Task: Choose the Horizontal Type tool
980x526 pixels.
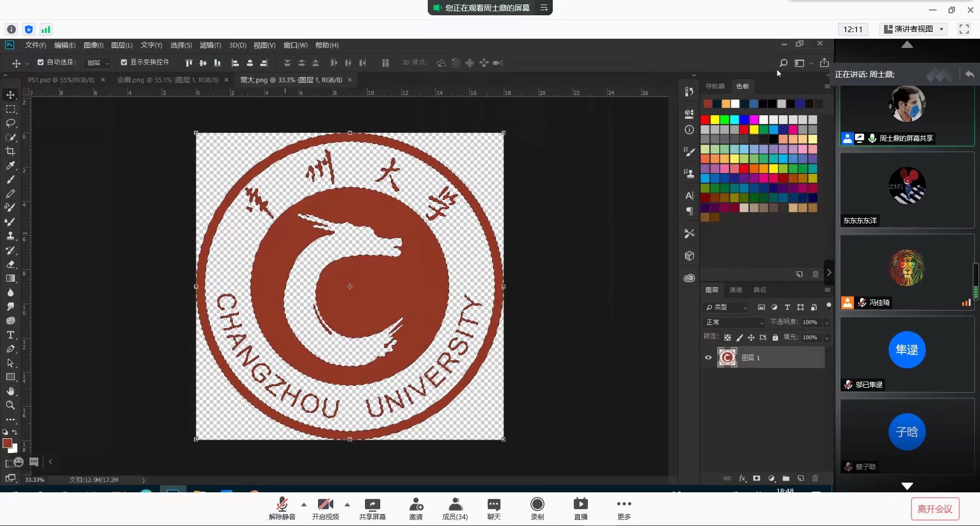Action: pos(10,335)
